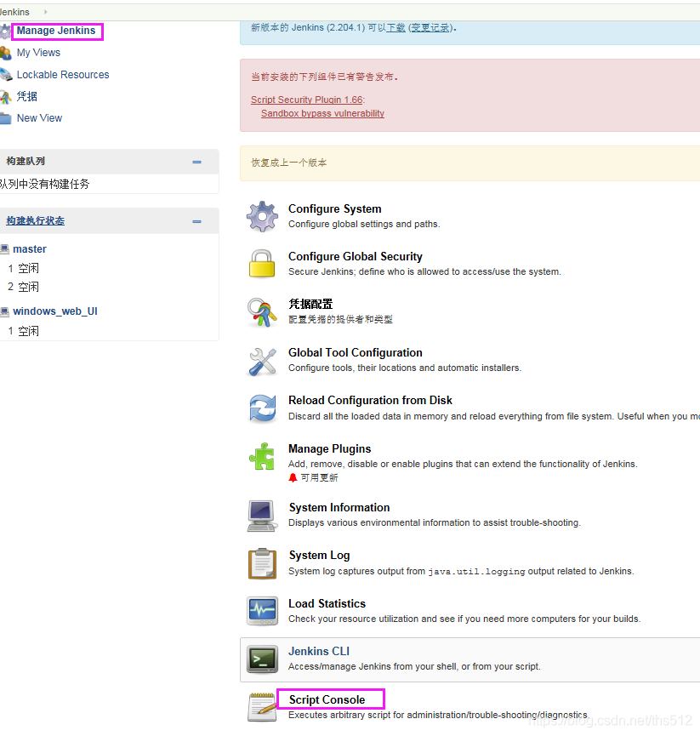Open the 构建执行状态 header link
The width and height of the screenshot is (700, 736).
click(35, 220)
